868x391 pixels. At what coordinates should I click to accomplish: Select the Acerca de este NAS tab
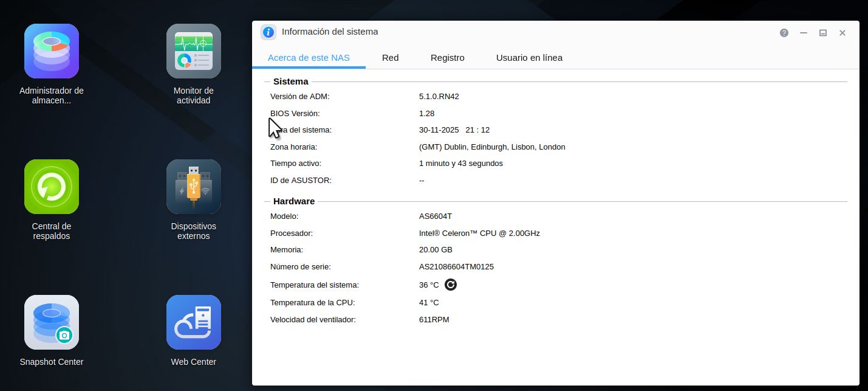tap(309, 58)
